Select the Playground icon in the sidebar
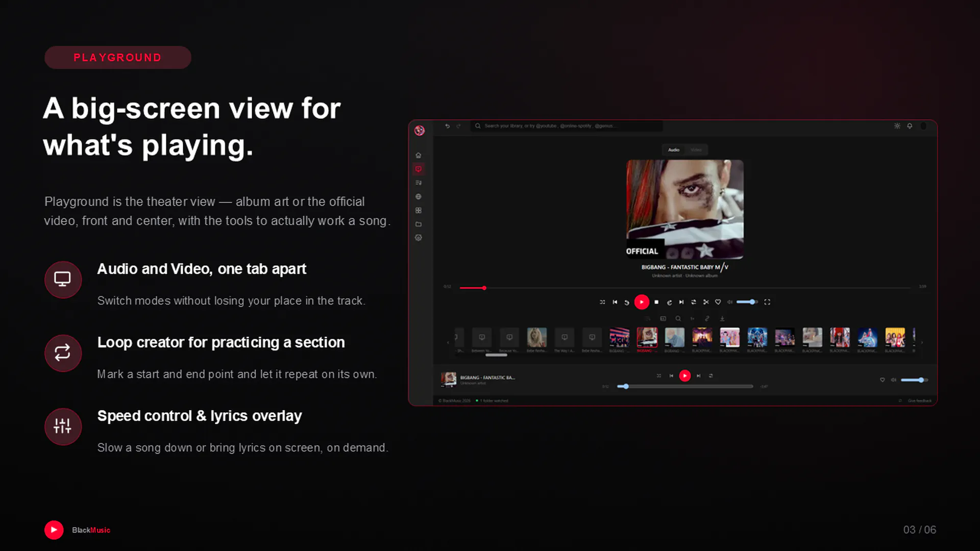Viewport: 980px width, 551px height. coord(418,169)
